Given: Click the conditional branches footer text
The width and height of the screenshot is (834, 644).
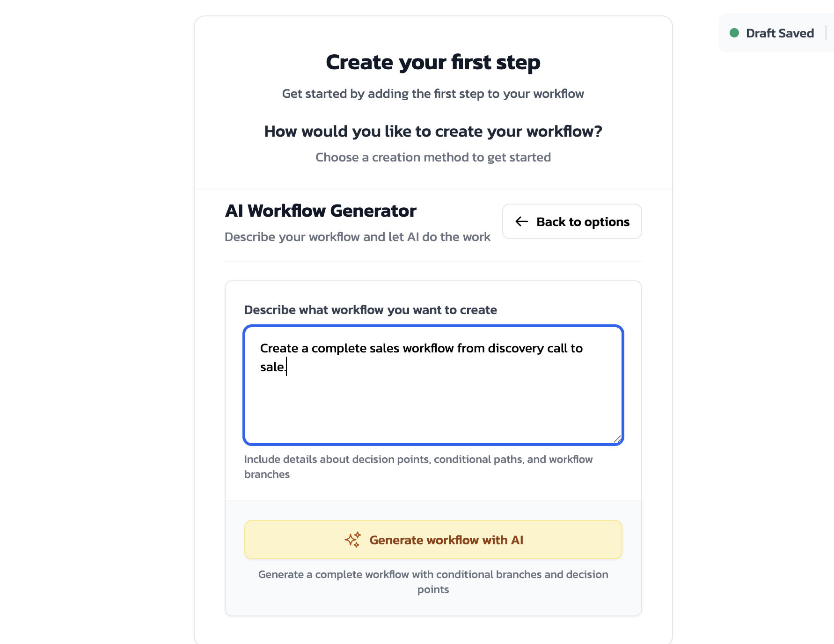Looking at the screenshot, I should pyautogui.click(x=433, y=581).
